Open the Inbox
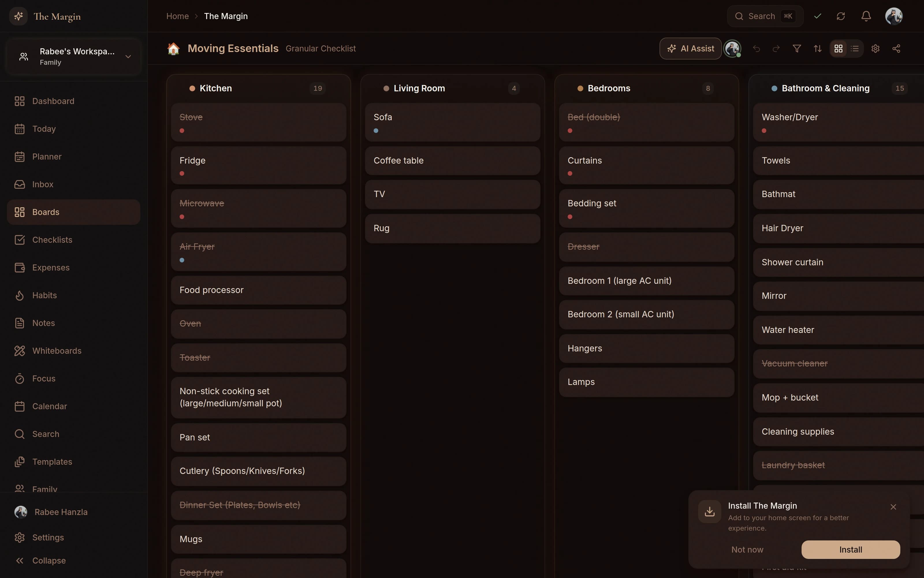This screenshot has width=924, height=578. coord(73,184)
